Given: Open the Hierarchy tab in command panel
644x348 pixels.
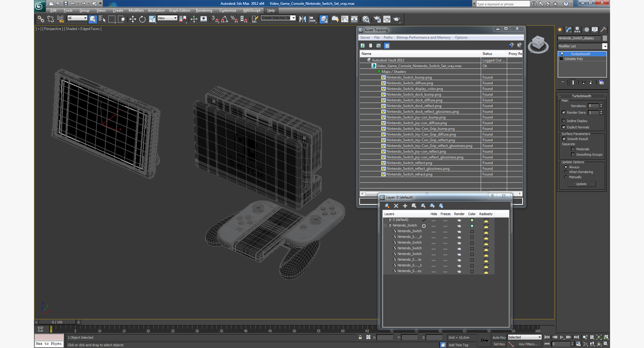Looking at the screenshot, I should 577,30.
